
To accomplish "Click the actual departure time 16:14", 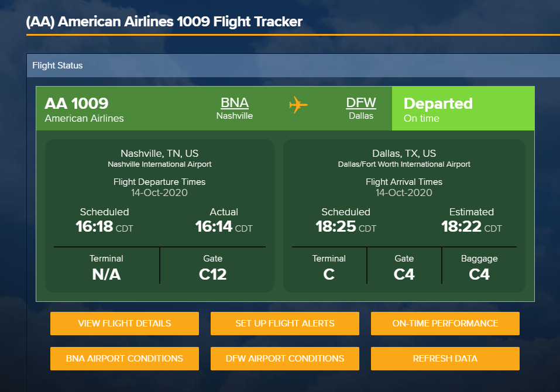I will [x=214, y=226].
